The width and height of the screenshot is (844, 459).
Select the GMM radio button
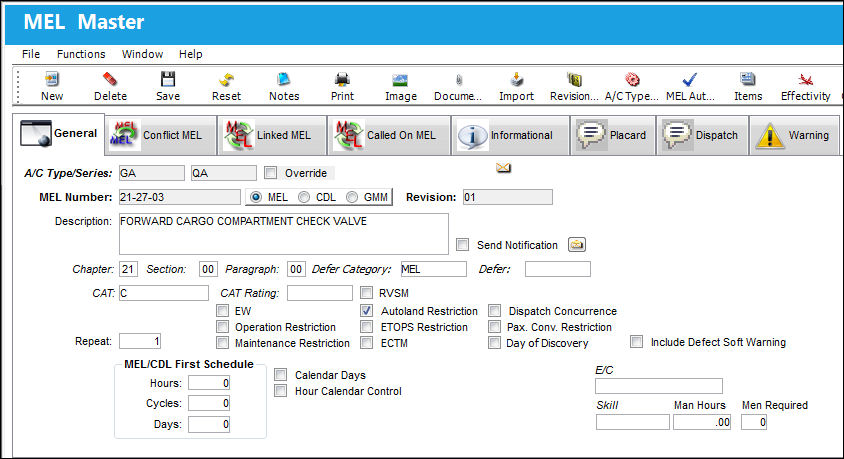coord(351,197)
